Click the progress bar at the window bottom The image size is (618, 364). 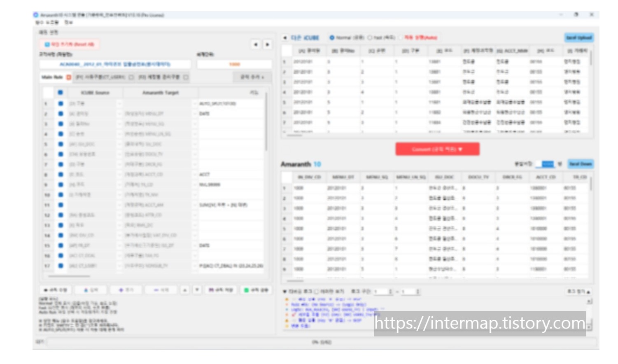coord(322,342)
